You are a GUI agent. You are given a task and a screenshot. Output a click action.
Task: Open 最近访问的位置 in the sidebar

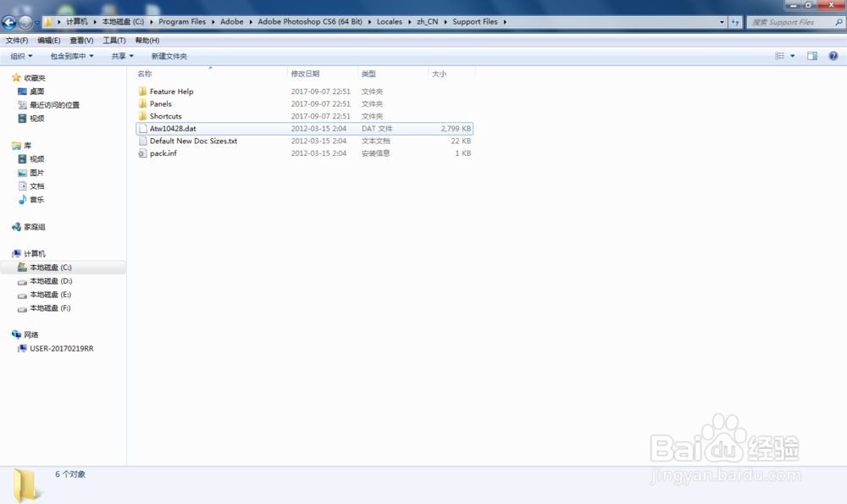pos(54,105)
